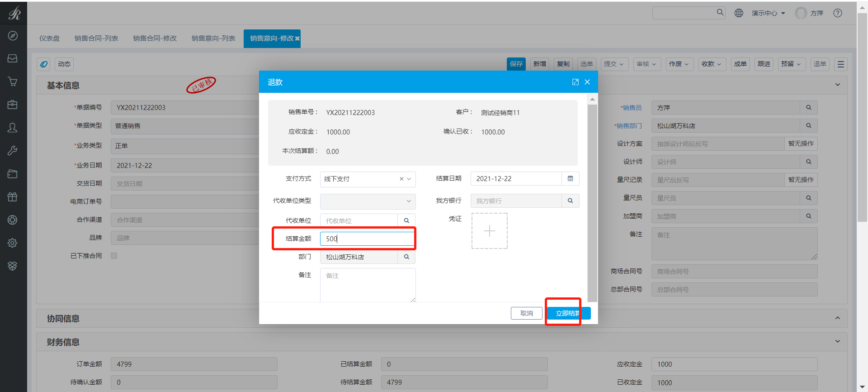Expand the 预留 dropdown button
This screenshot has height=392, width=868.
(791, 64)
